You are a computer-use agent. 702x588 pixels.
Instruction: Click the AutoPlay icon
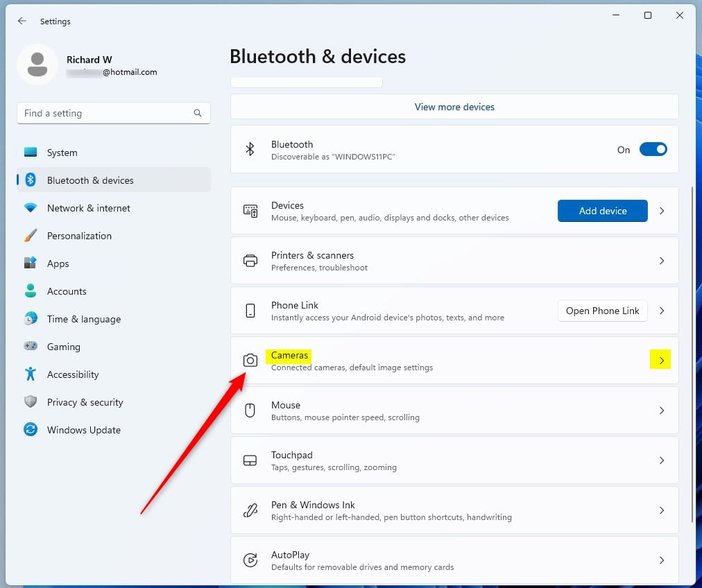[250, 560]
